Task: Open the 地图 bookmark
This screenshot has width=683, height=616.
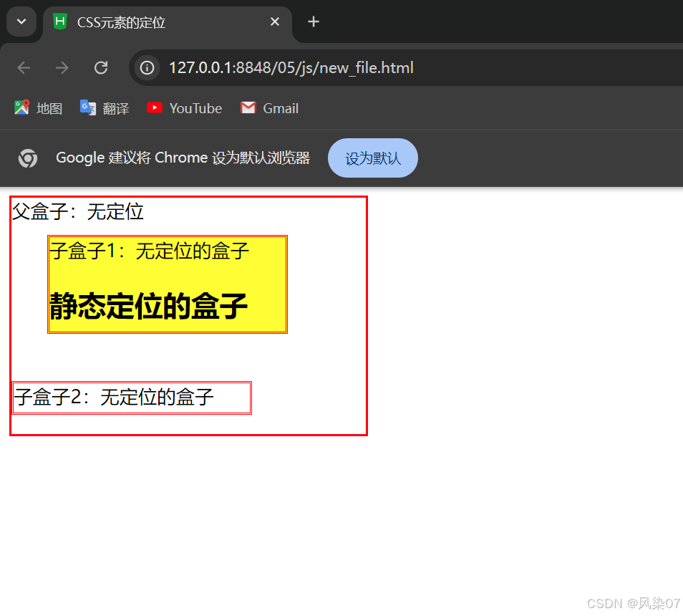Action: click(x=39, y=108)
